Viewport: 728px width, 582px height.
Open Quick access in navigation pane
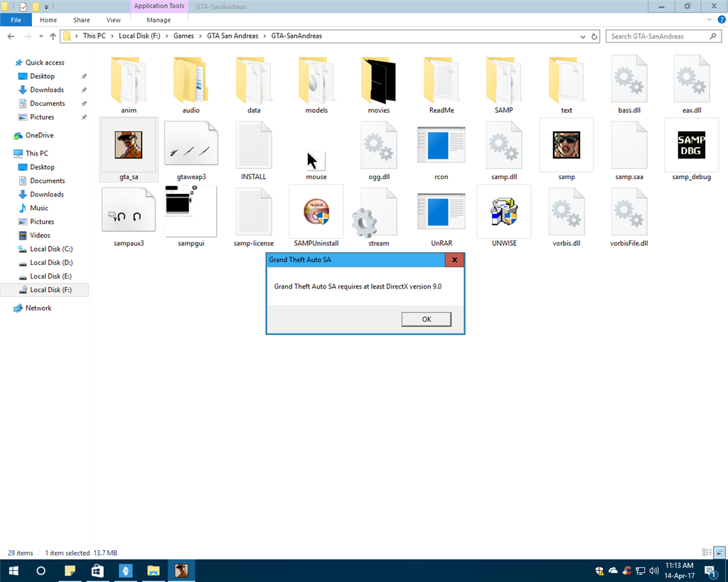[x=45, y=63]
